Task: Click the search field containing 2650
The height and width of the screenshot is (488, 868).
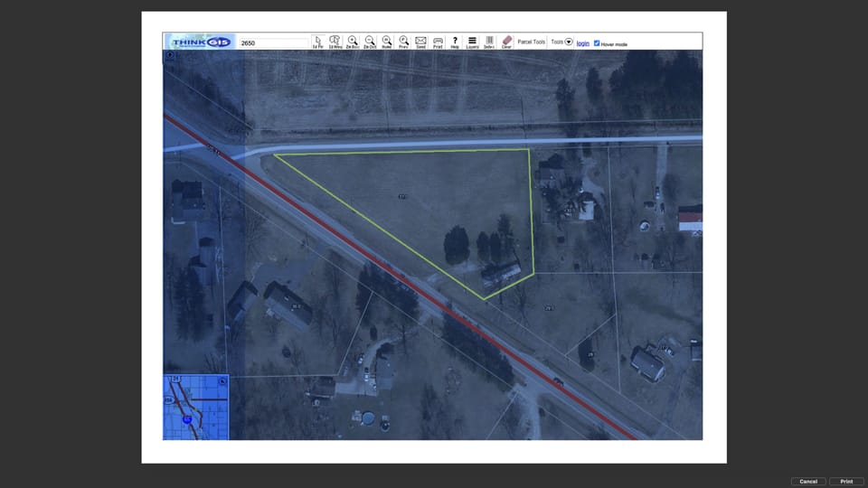Action: point(274,42)
